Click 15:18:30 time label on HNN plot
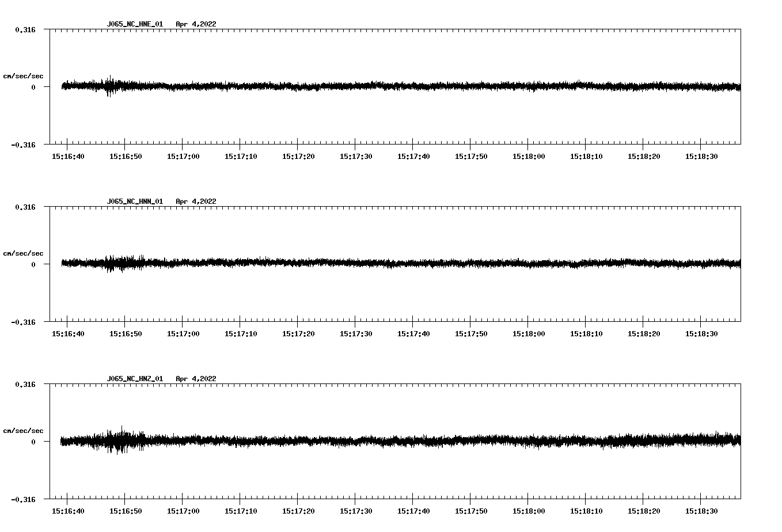The height and width of the screenshot is (532, 782). [x=701, y=333]
